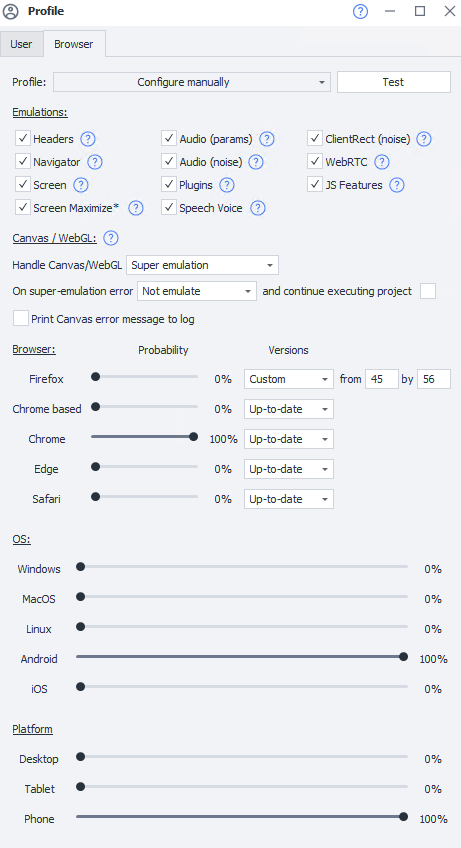Click the ClientRect (noise) help icon
The width and height of the screenshot is (461, 848).
[424, 139]
